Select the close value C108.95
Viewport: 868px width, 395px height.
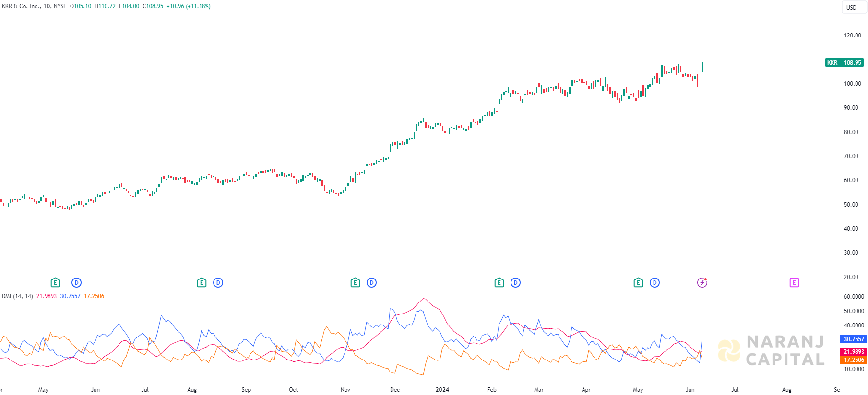pos(153,6)
